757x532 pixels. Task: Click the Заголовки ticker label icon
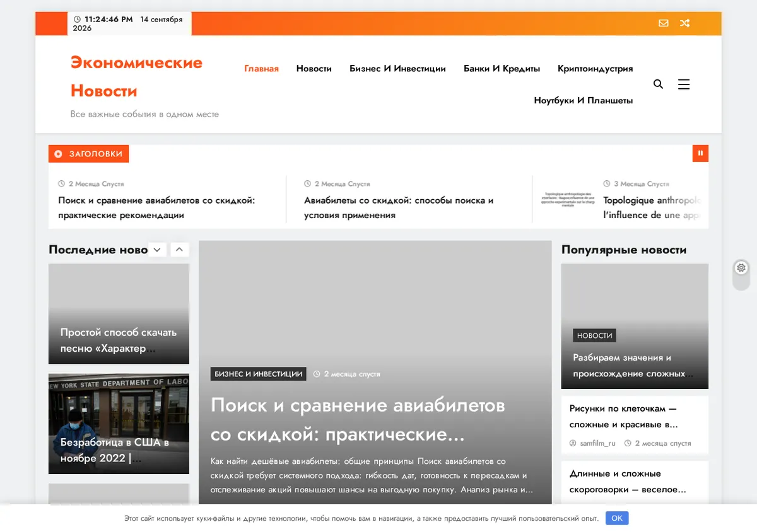tap(59, 154)
